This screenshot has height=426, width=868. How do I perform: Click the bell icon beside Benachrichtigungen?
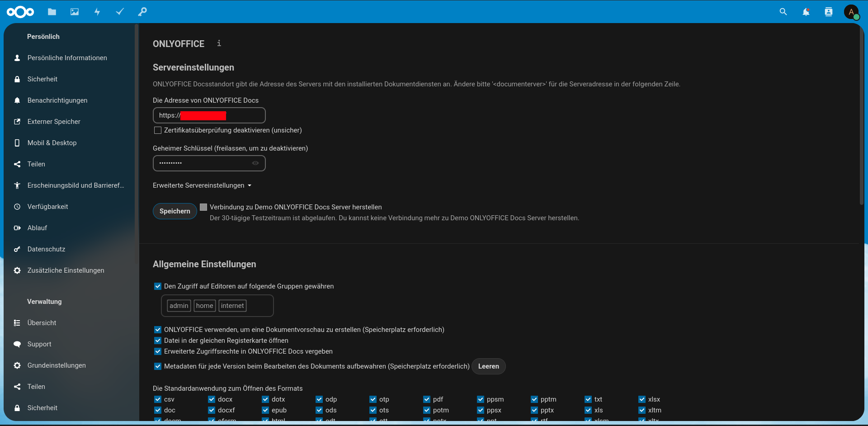[17, 100]
